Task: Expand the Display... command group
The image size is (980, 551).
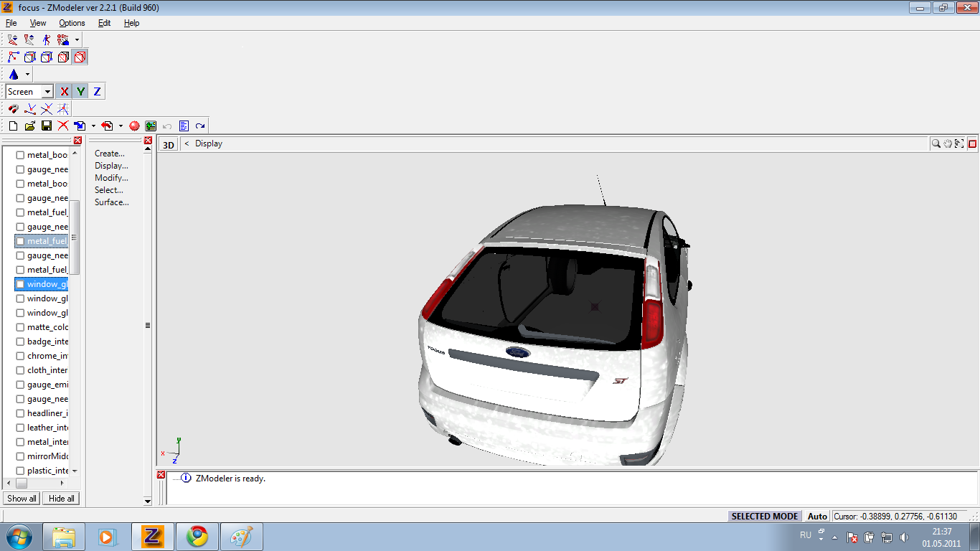Action: tap(111, 166)
